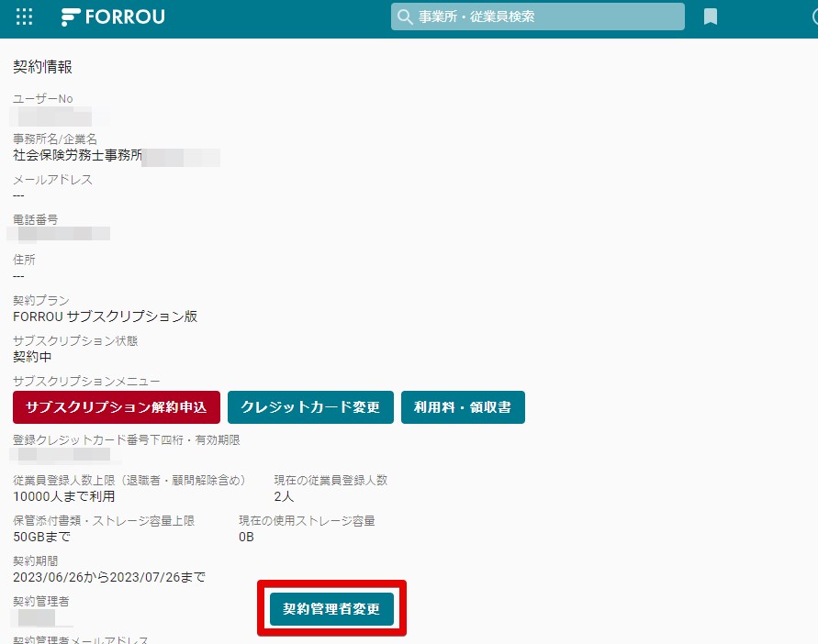Click the サブスクリプション状態 label
818x644 pixels.
(75, 340)
